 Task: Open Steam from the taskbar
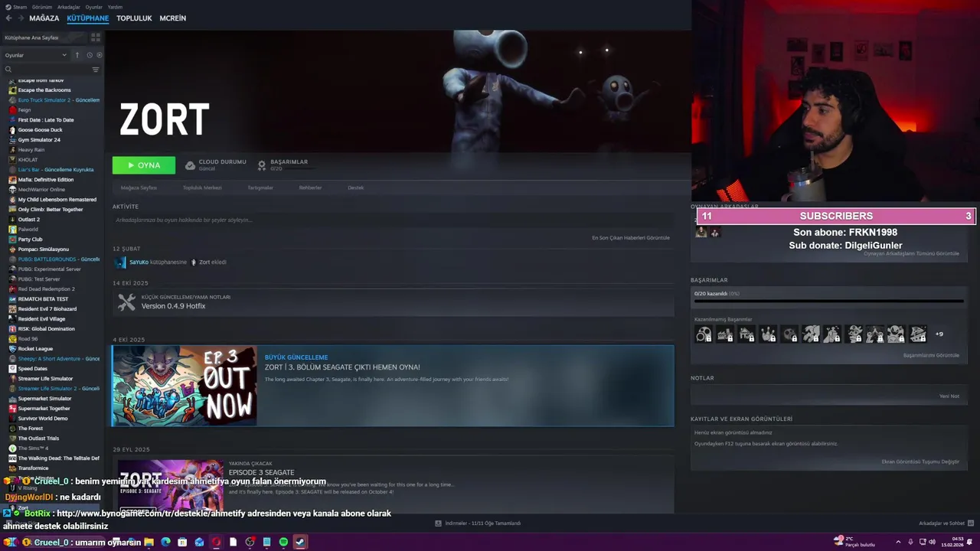click(x=300, y=542)
